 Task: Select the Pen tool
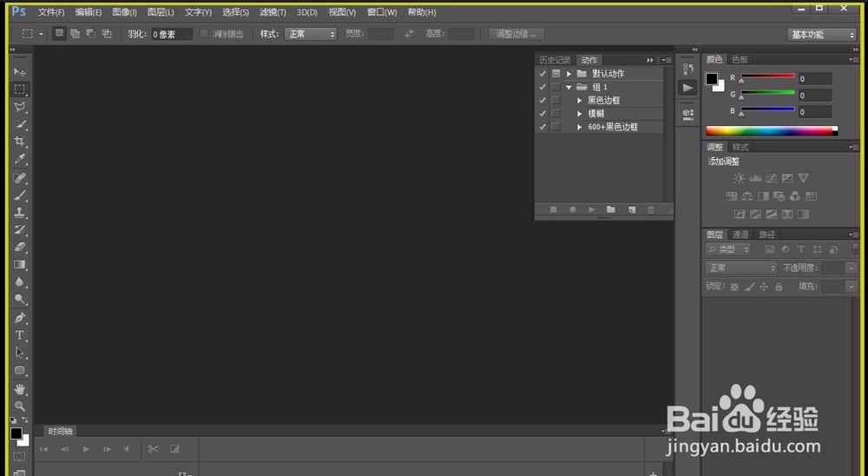point(20,318)
